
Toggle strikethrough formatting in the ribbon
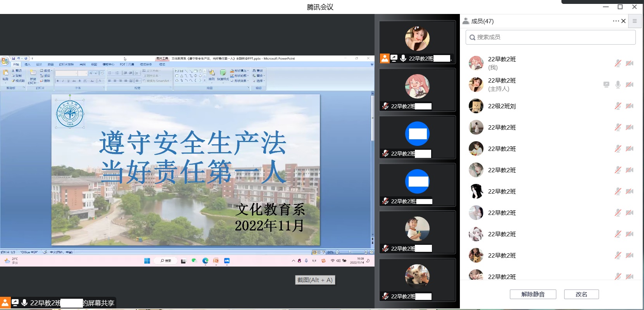click(74, 81)
